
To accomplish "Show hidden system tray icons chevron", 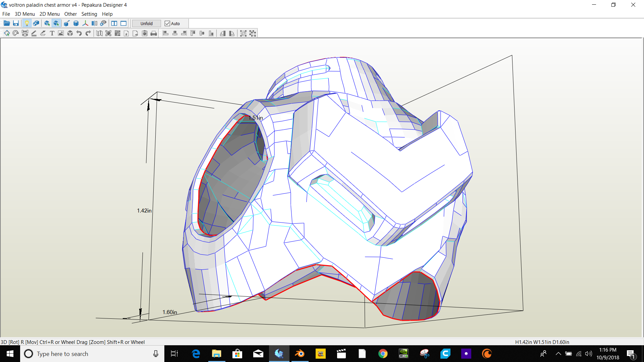I will click(x=558, y=354).
